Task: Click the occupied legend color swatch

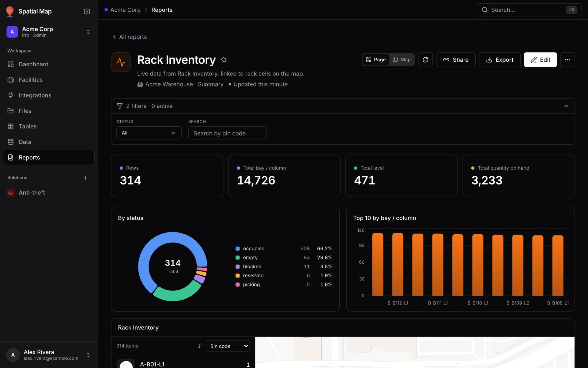Action: 238,249
